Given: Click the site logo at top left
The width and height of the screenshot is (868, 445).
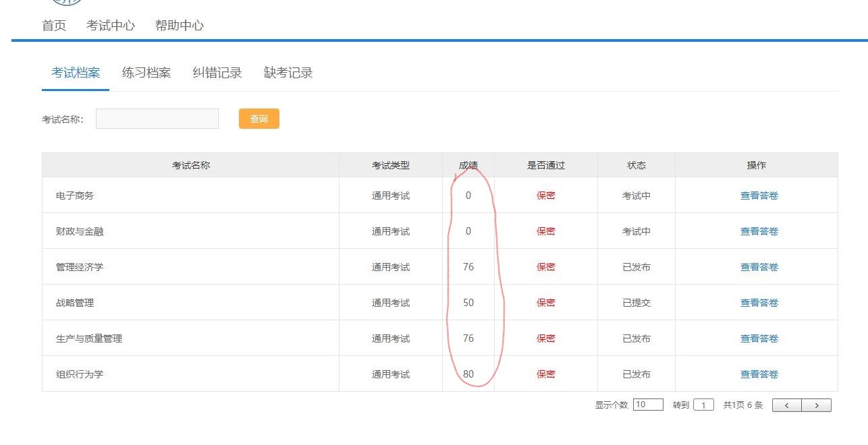Looking at the screenshot, I should click(66, 2).
